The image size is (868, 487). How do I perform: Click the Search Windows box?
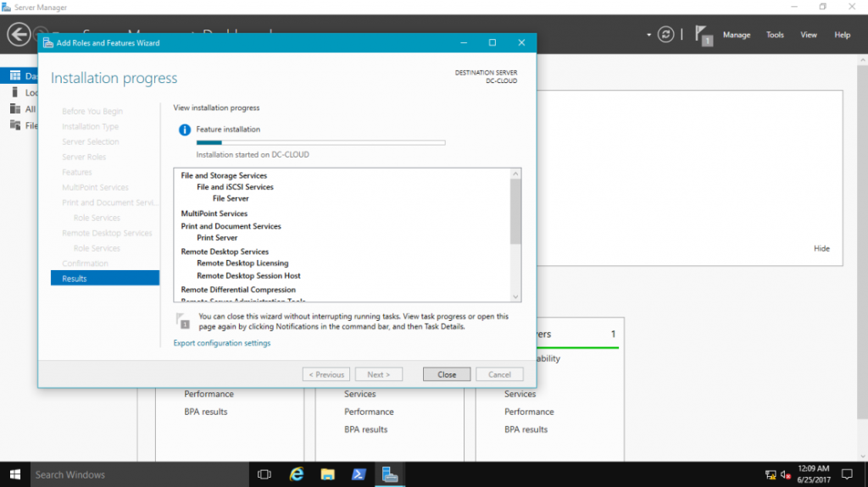pyautogui.click(x=140, y=474)
